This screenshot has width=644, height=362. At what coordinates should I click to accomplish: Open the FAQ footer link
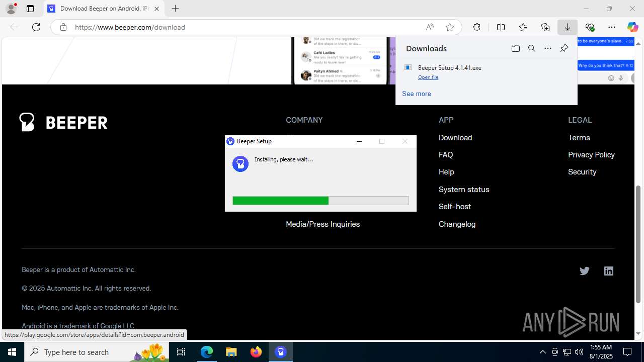tap(446, 155)
